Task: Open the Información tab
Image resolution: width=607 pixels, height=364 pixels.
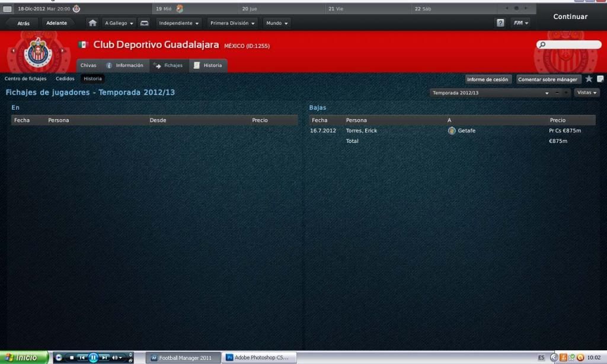Action: coord(125,65)
